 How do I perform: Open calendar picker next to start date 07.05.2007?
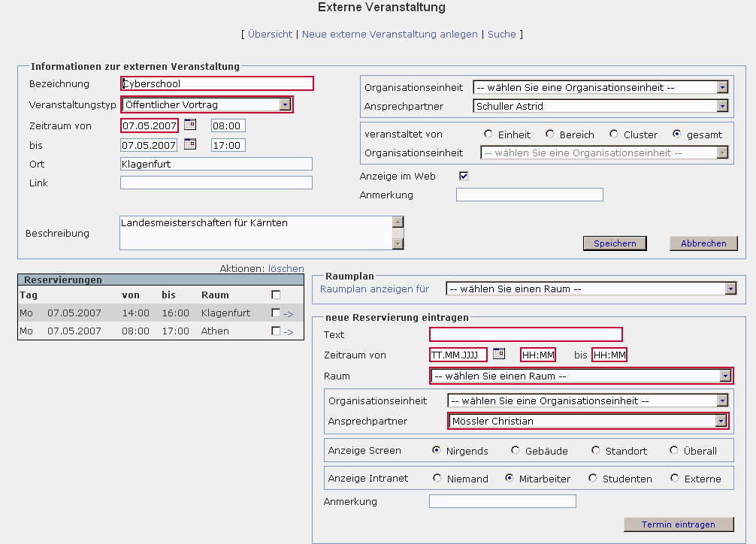(x=190, y=125)
